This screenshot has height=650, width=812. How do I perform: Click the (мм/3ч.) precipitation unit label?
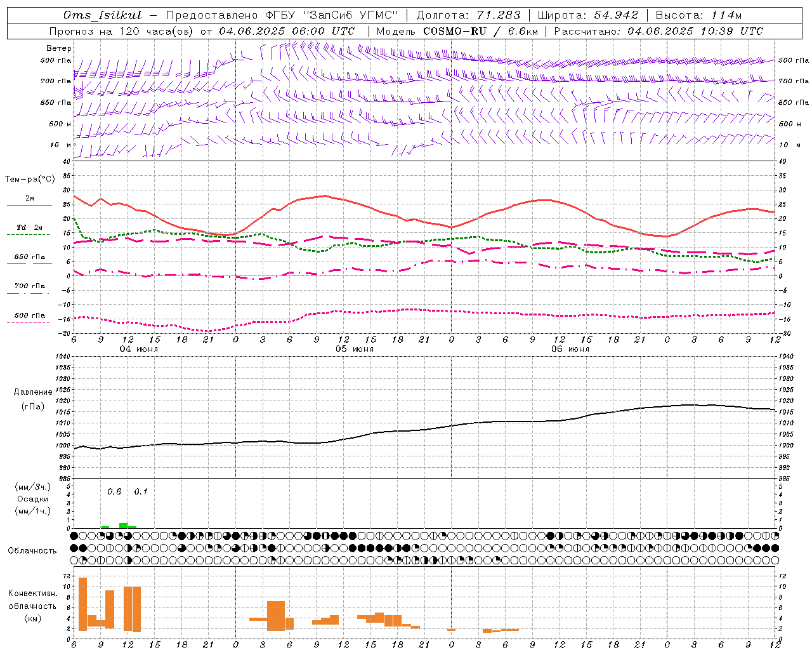33,487
